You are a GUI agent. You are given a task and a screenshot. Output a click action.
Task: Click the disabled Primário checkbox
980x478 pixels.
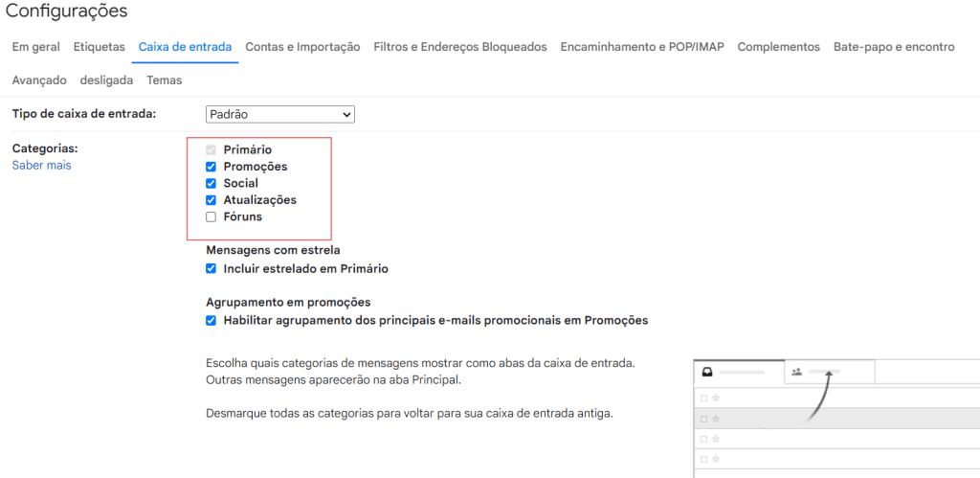(x=212, y=150)
